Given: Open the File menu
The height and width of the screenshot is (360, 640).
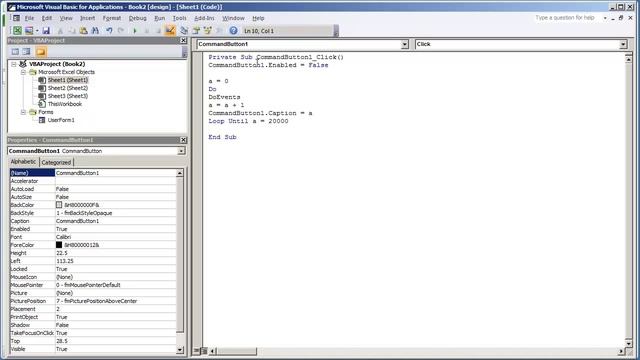Looking at the screenshot, I should tap(29, 18).
